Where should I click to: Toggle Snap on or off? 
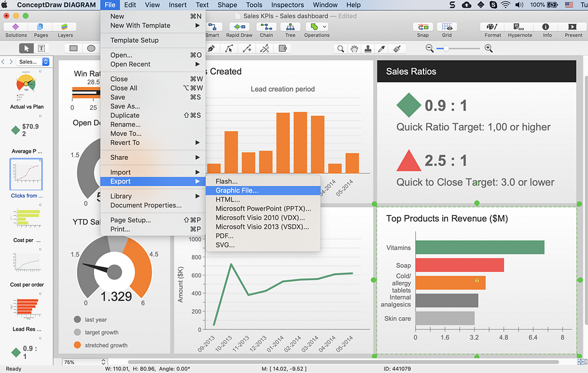point(423,30)
